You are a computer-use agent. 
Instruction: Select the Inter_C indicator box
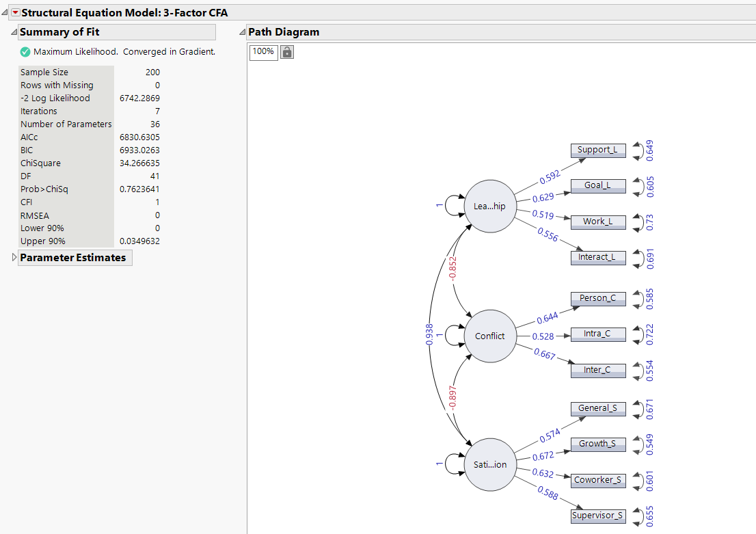coord(597,370)
